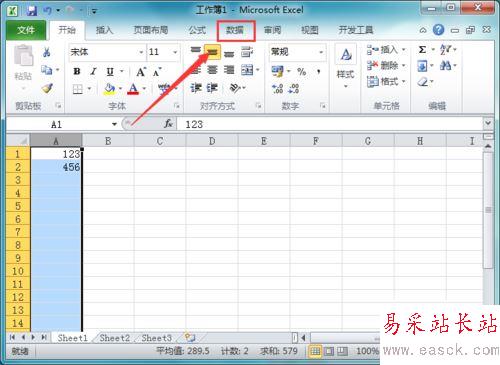
Task: Click the Undo arrow icon
Action: [x=47, y=10]
